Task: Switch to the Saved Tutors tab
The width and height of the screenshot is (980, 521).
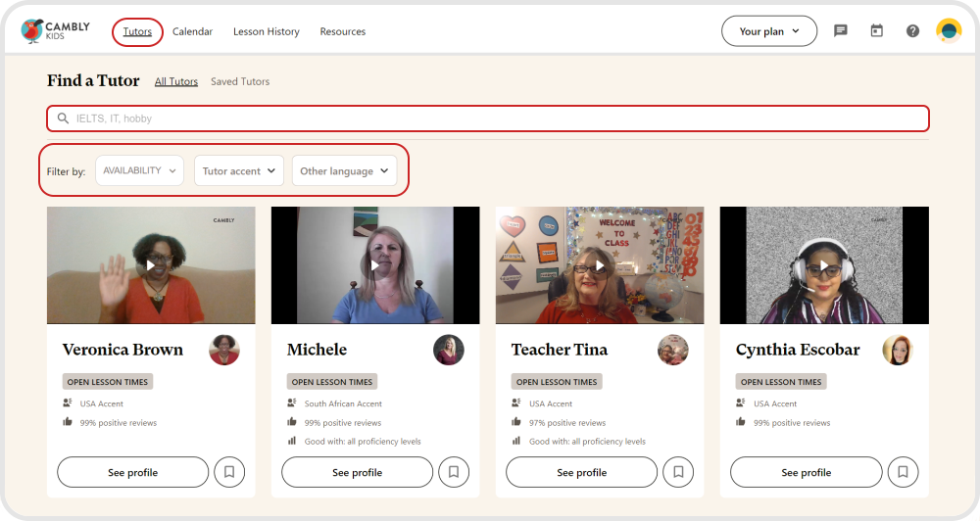Action: click(x=240, y=81)
